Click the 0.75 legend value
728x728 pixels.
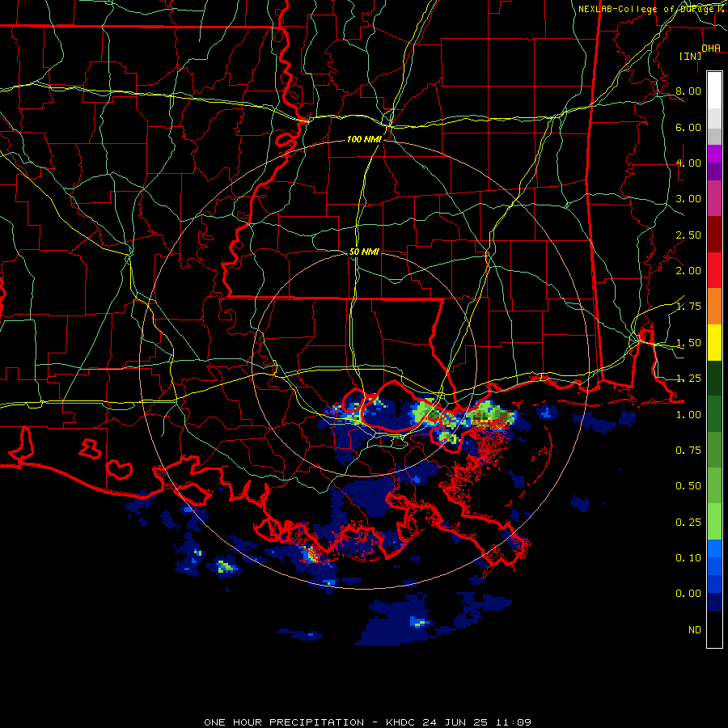pyautogui.click(x=688, y=451)
